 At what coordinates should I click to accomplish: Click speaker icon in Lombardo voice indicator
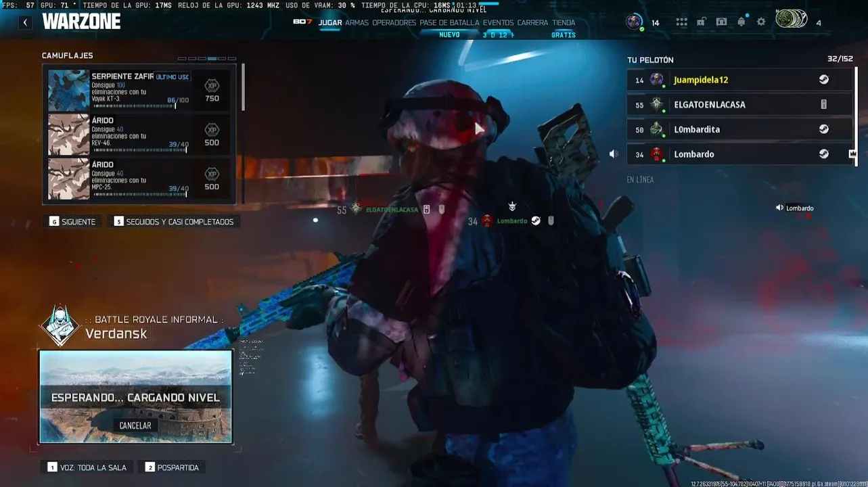click(779, 208)
